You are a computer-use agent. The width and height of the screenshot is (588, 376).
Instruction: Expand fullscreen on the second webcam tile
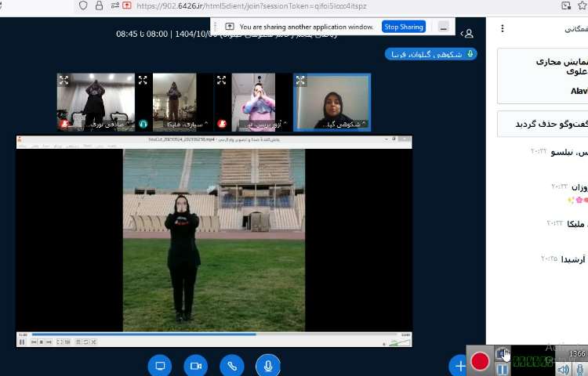point(143,80)
